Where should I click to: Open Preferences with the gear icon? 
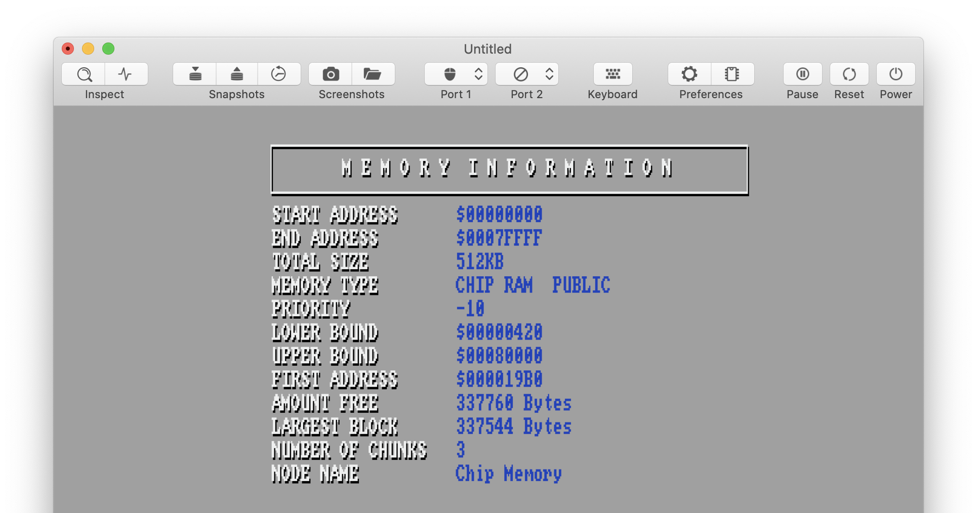(689, 74)
